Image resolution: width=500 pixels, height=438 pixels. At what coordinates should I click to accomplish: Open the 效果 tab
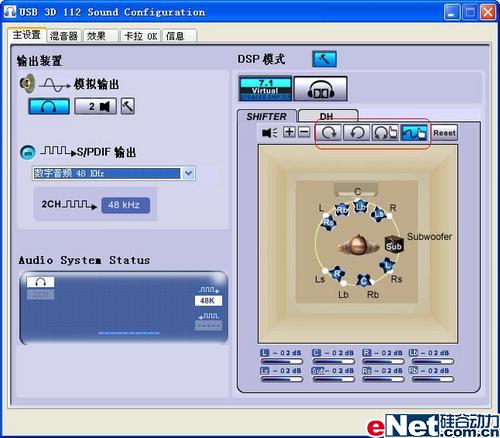[100, 36]
